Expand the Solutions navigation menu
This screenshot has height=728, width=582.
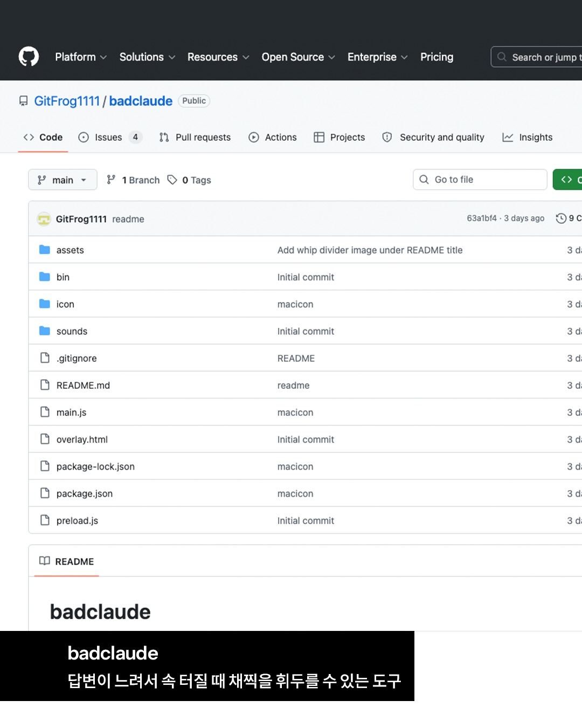click(147, 57)
